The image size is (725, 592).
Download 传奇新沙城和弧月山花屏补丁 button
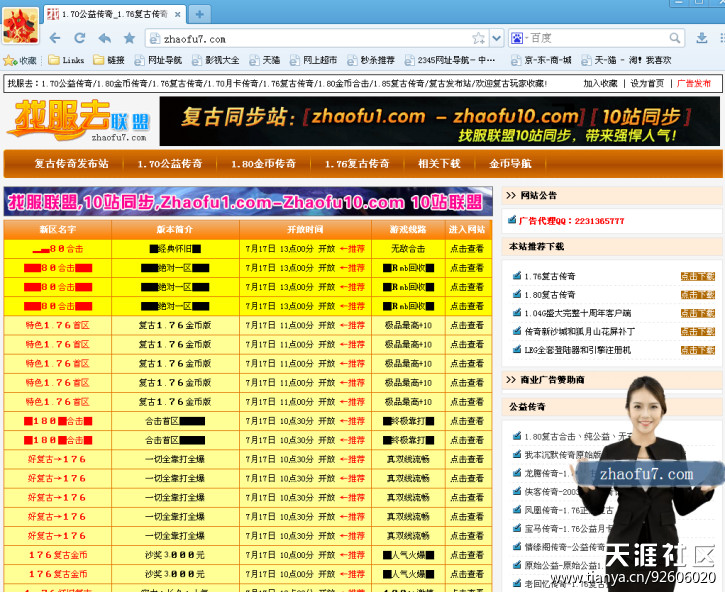click(x=698, y=332)
